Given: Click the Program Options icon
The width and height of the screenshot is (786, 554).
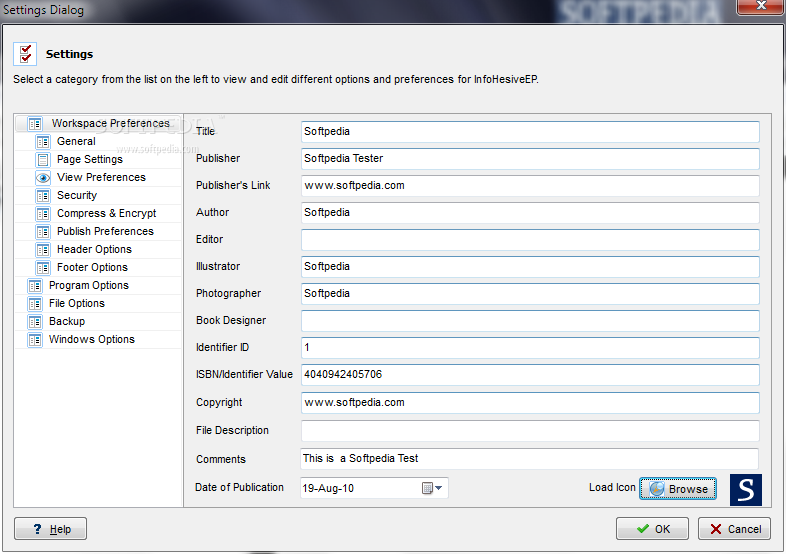Looking at the screenshot, I should 35,286.
